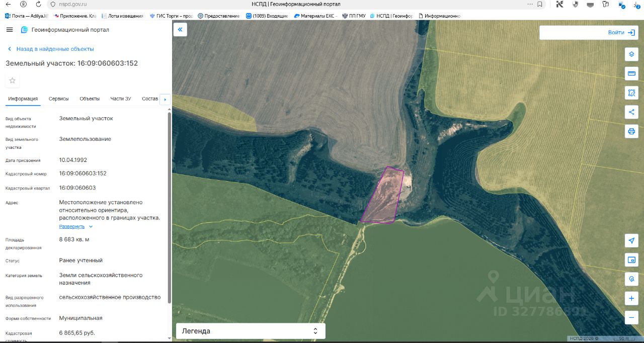Select the area search selection tool
The image size is (644, 343).
(x=631, y=93)
